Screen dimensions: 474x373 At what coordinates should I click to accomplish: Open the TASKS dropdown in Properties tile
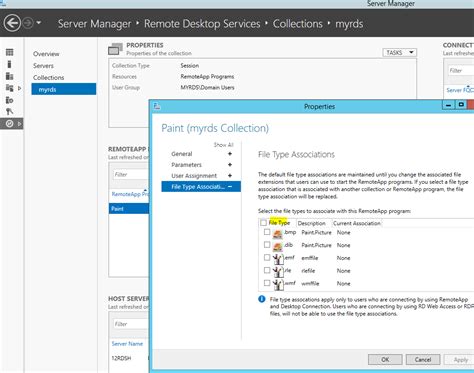[400, 53]
